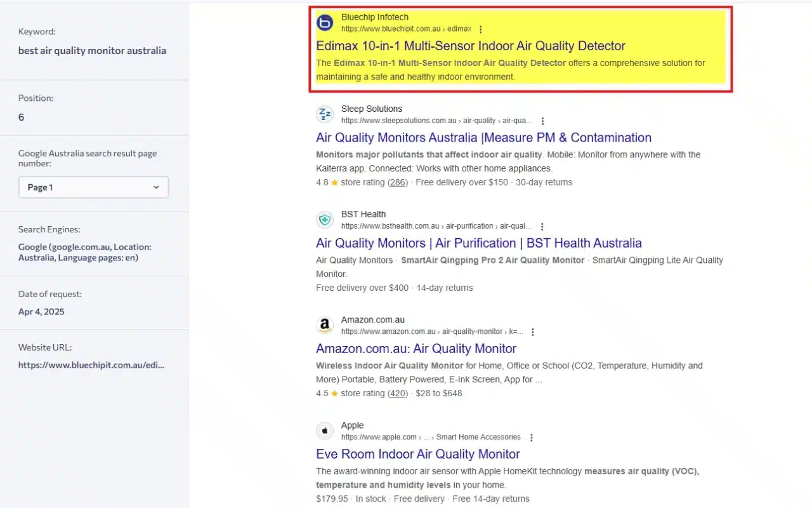Viewport: 812px width, 508px height.
Task: Open three-dot menu for BST Health result
Action: pyautogui.click(x=542, y=226)
